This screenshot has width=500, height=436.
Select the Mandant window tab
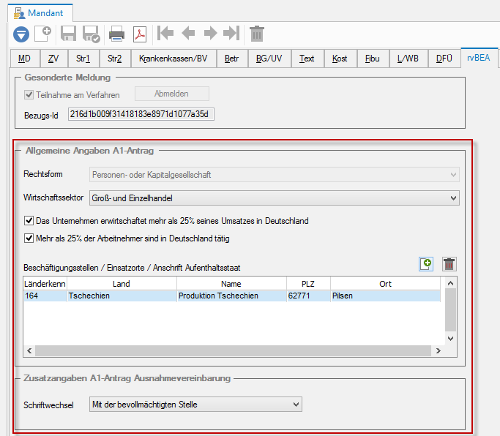(x=40, y=13)
